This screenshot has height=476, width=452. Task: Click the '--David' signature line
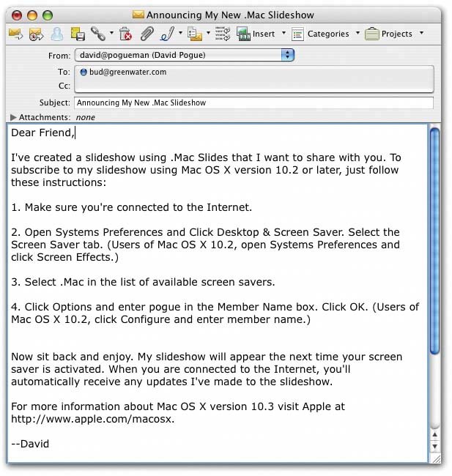click(30, 444)
